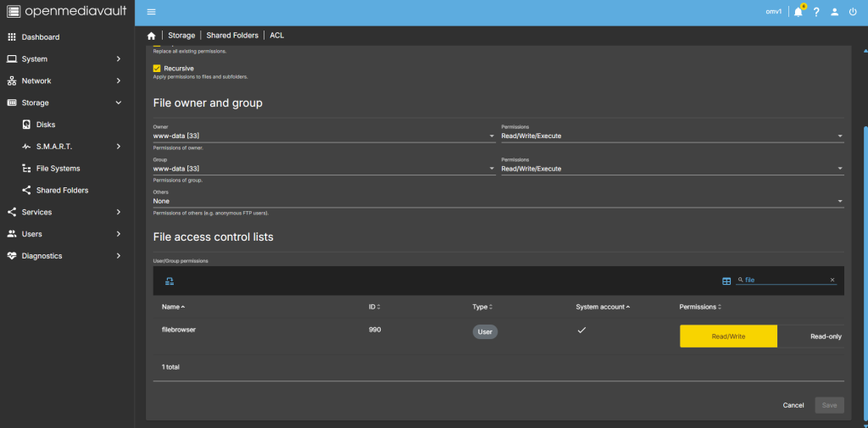Open the Owner dropdown showing www-data
868x428 pixels.
324,136
